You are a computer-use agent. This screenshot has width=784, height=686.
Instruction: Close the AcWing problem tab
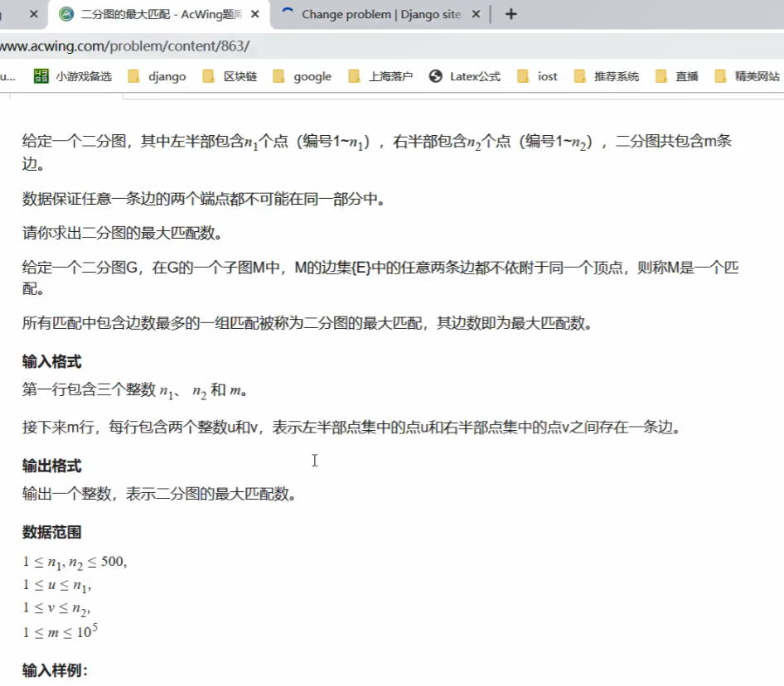pyautogui.click(x=254, y=14)
